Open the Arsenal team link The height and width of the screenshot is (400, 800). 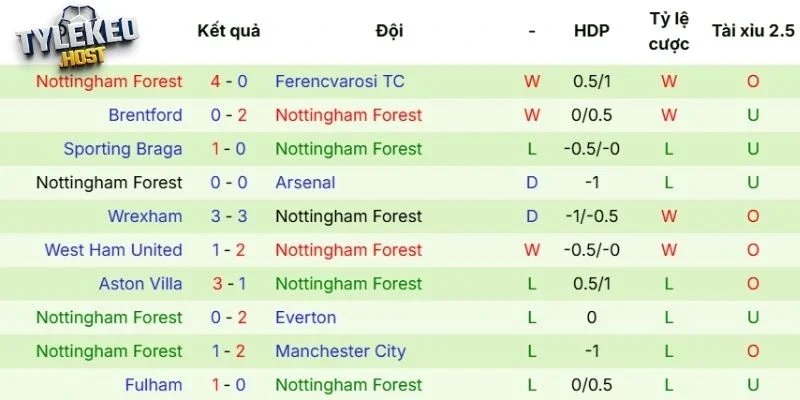coord(305,183)
